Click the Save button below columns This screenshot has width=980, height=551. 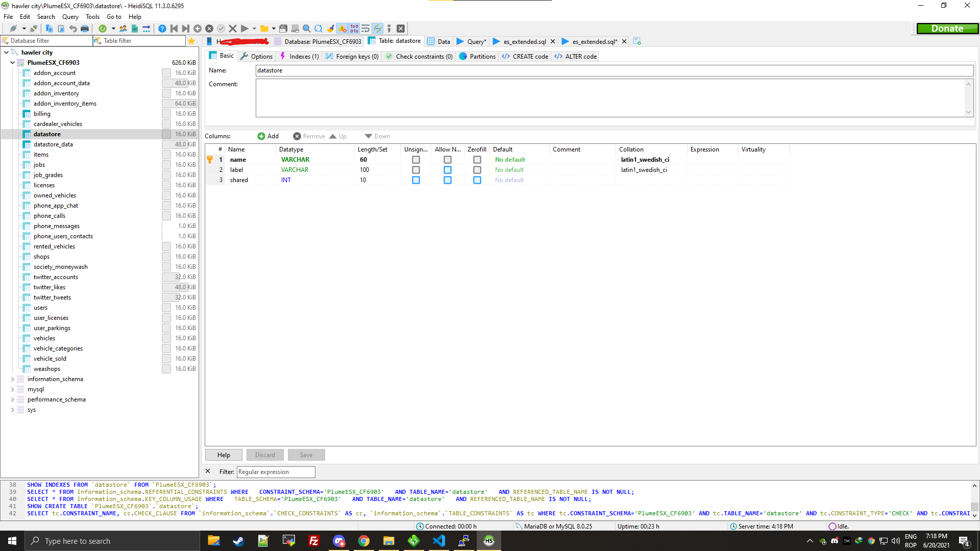pyautogui.click(x=306, y=455)
